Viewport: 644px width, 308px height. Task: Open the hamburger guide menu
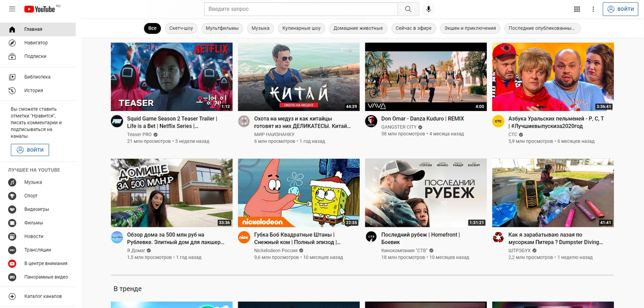pyautogui.click(x=12, y=9)
